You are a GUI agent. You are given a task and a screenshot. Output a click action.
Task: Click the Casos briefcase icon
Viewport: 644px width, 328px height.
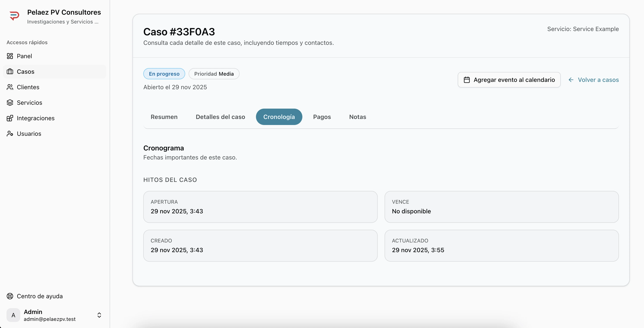(10, 71)
